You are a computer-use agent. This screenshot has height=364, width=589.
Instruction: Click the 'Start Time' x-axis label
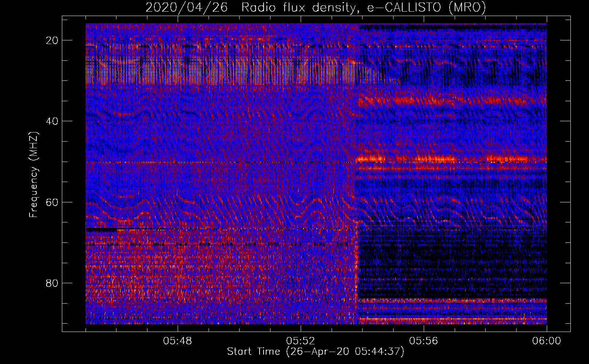(x=316, y=352)
